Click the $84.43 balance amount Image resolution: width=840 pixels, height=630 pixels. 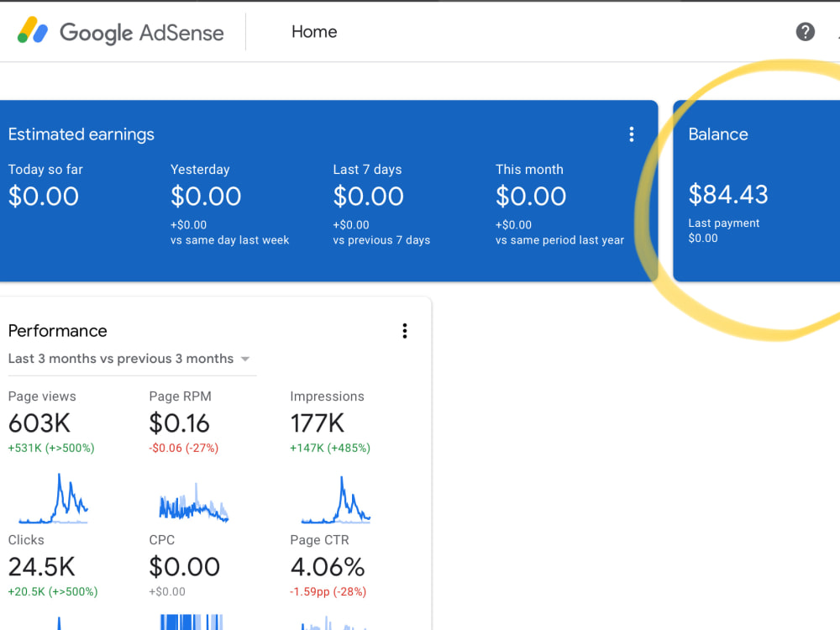728,194
